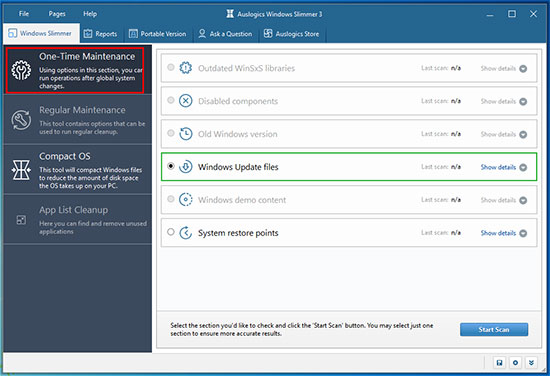Viewport: 550px width, 376px height.
Task: Select the System restore points radio button
Action: pos(171,232)
